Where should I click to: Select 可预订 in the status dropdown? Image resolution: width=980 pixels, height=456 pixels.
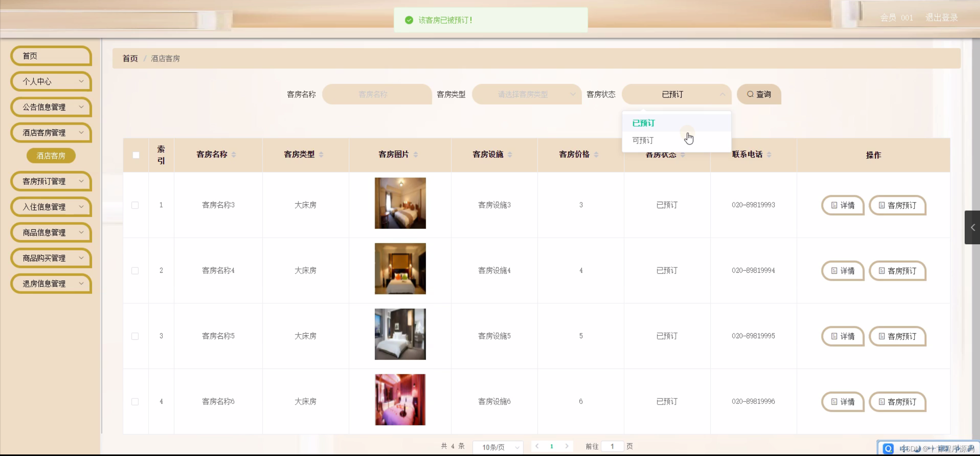pyautogui.click(x=642, y=140)
